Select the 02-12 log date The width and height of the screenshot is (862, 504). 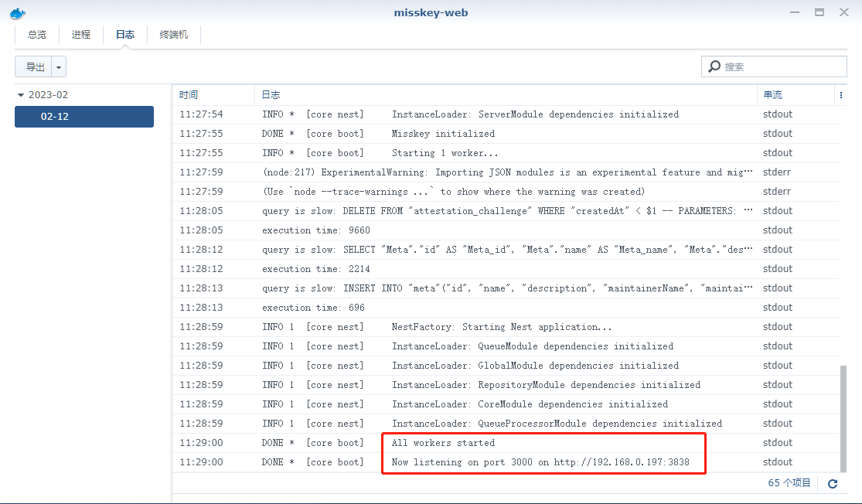click(x=84, y=117)
